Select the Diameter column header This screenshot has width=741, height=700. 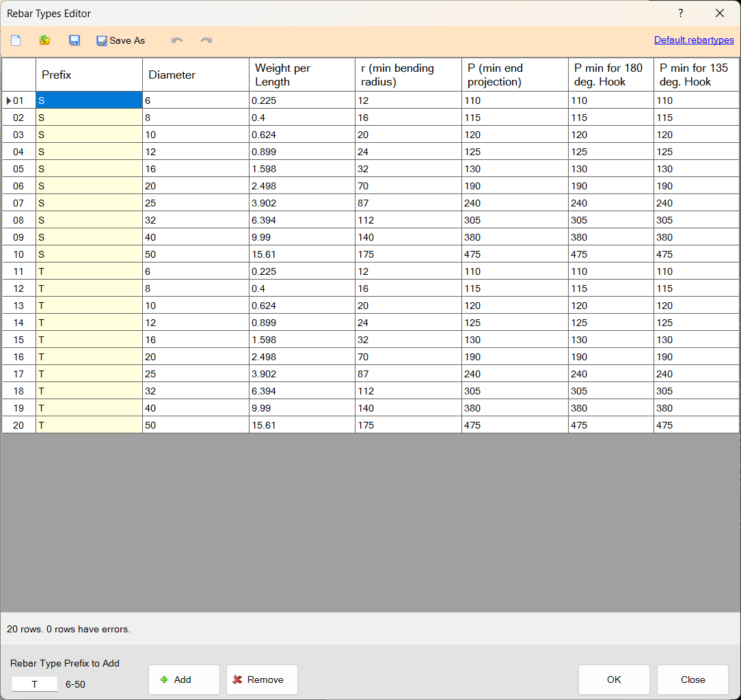(196, 75)
